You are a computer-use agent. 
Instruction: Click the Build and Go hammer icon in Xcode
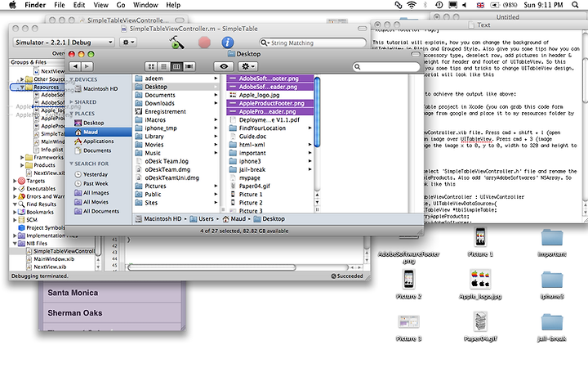click(x=176, y=43)
